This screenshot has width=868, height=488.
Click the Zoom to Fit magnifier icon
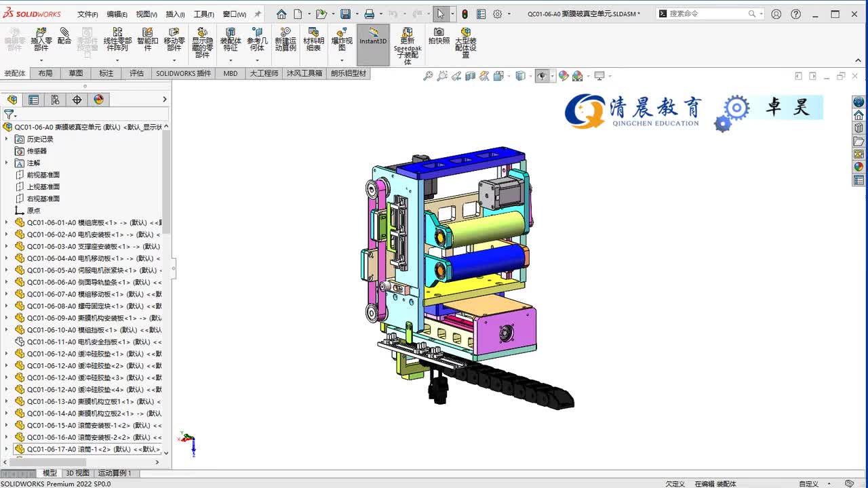click(x=428, y=76)
